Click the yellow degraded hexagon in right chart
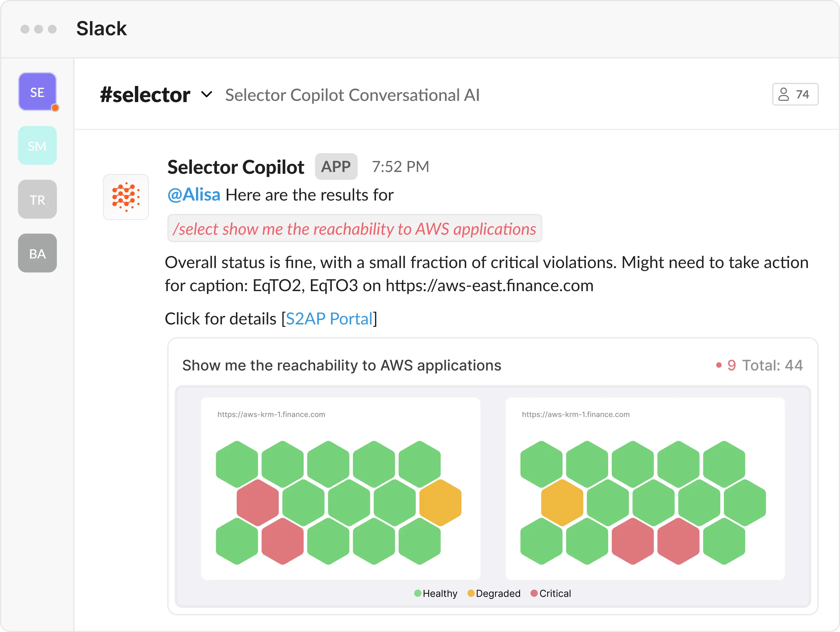Image resolution: width=840 pixels, height=632 pixels. (562, 503)
